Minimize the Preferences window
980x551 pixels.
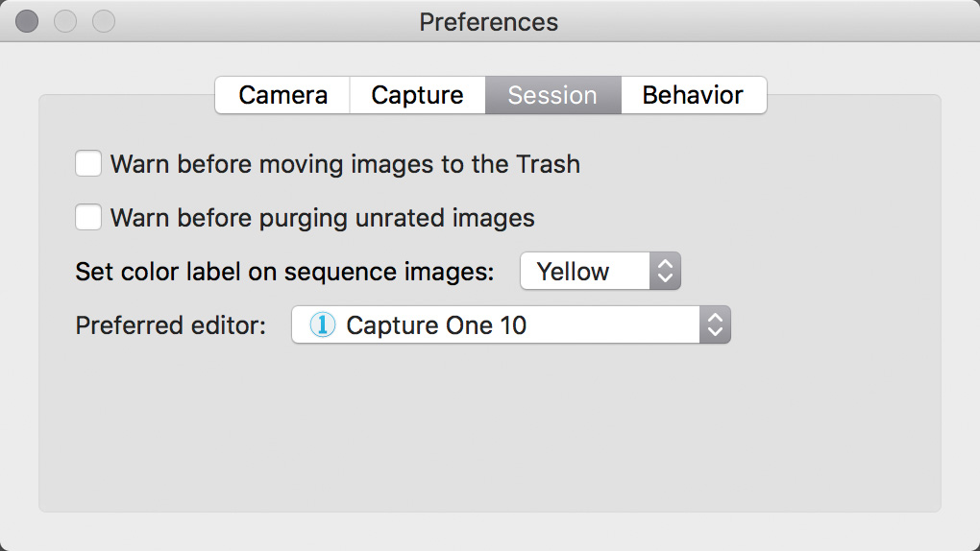pos(65,21)
